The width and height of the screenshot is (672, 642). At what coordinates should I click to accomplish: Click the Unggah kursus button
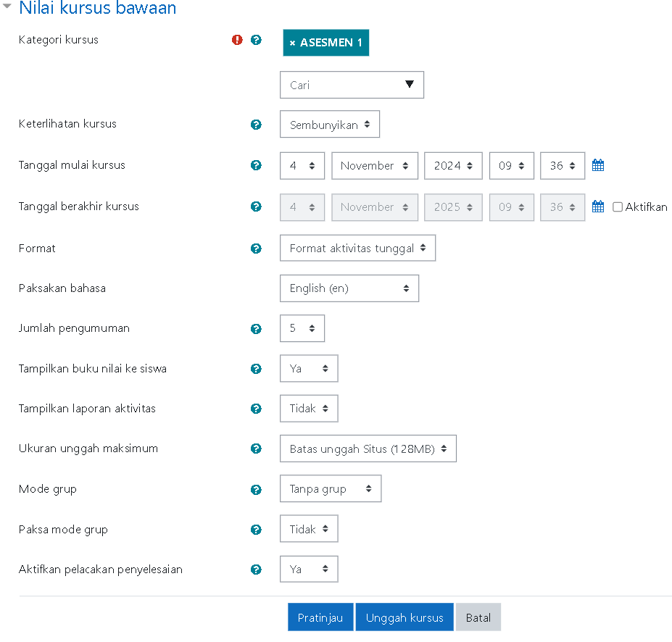click(405, 617)
